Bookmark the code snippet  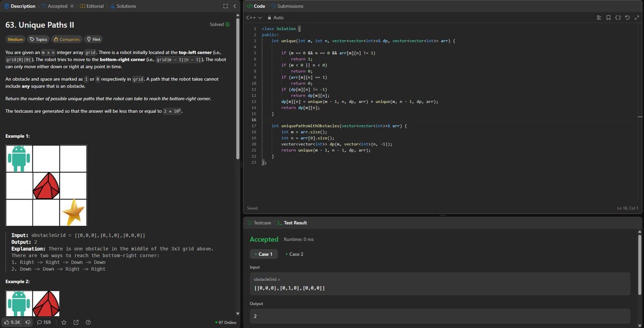(x=608, y=18)
